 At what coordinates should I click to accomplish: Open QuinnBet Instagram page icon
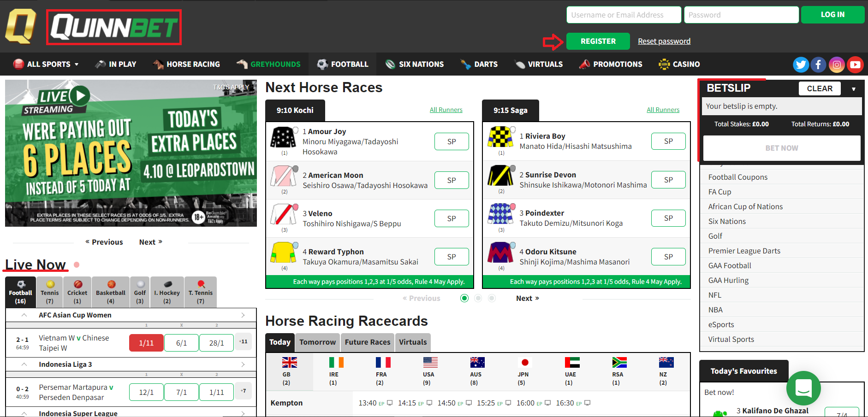837,65
